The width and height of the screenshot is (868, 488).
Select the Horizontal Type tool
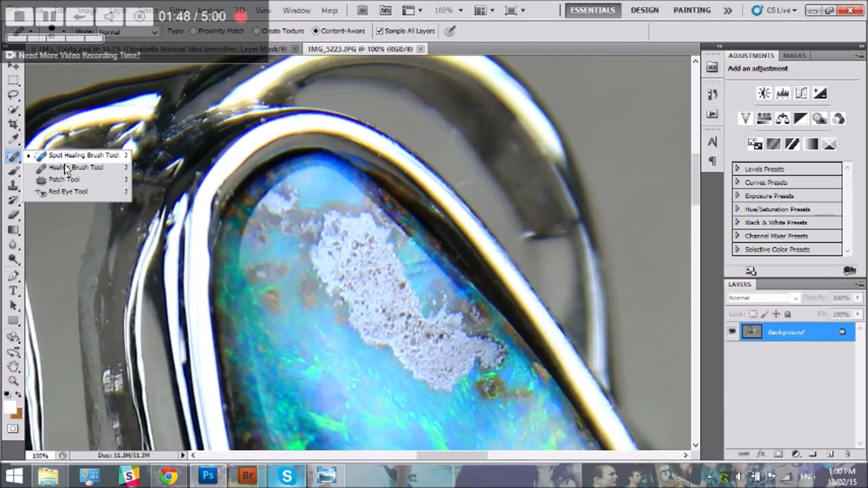click(13, 291)
